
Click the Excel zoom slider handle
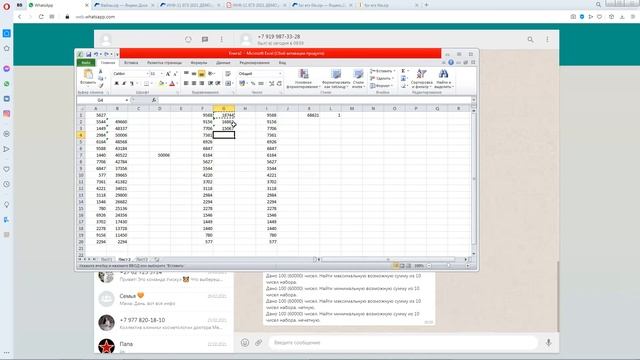449,266
